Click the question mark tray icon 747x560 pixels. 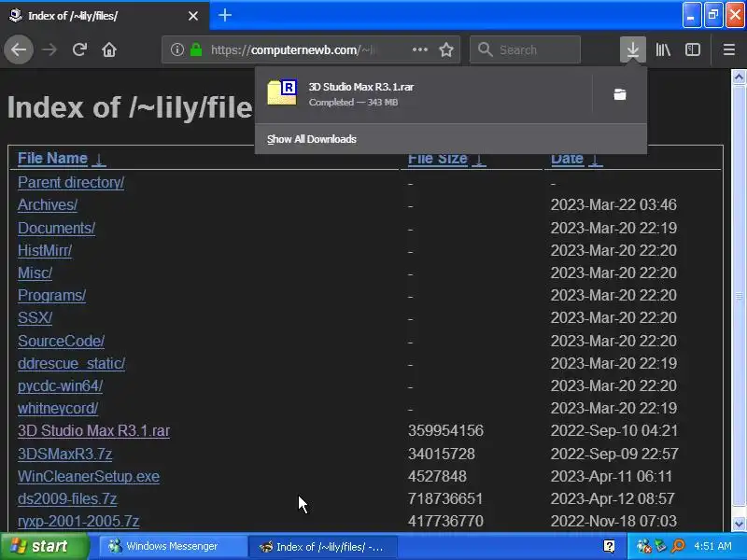coord(609,546)
